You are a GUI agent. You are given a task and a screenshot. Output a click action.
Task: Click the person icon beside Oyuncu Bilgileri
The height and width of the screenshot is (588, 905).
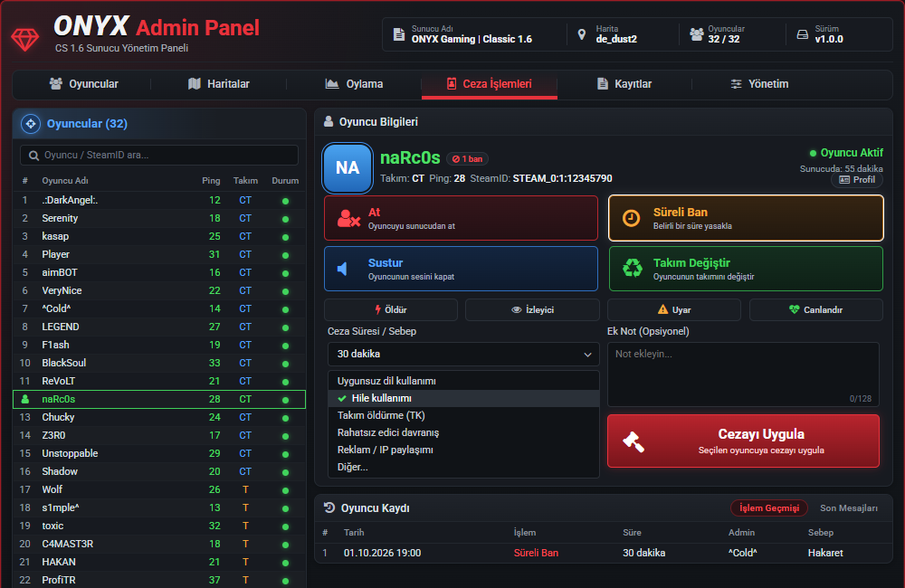pyautogui.click(x=329, y=122)
